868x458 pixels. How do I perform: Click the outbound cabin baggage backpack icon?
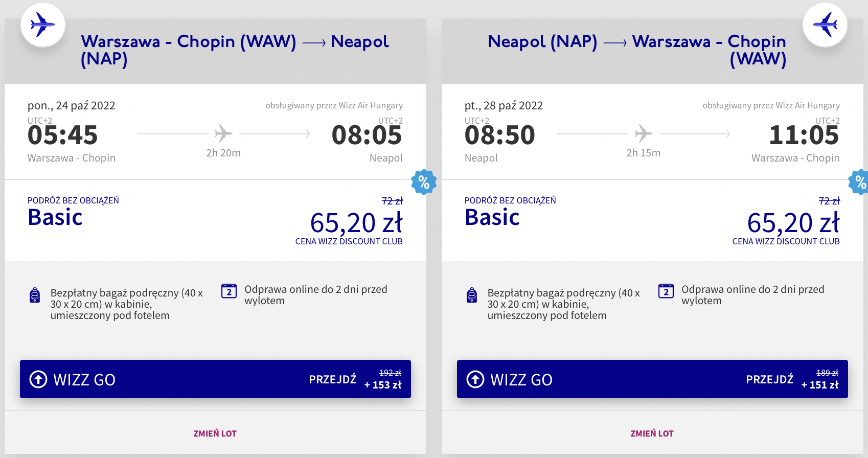[x=35, y=295]
